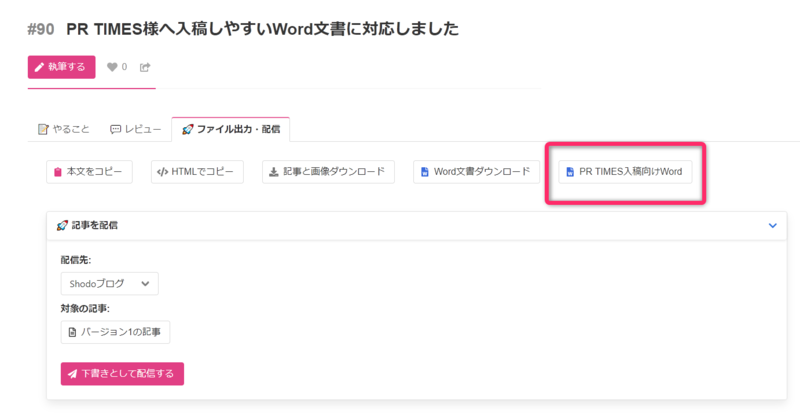Collapse the 記事を配信 panel chevron
This screenshot has width=800, height=415.
click(x=772, y=226)
